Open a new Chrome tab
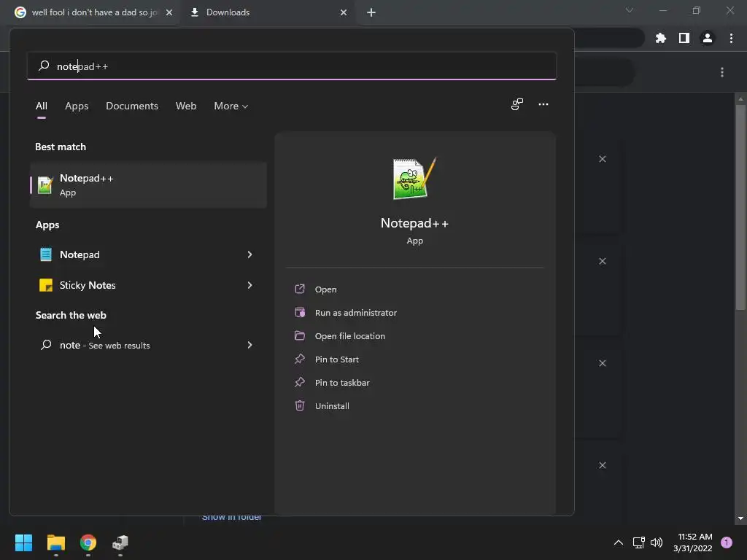The width and height of the screenshot is (747, 560). click(371, 12)
